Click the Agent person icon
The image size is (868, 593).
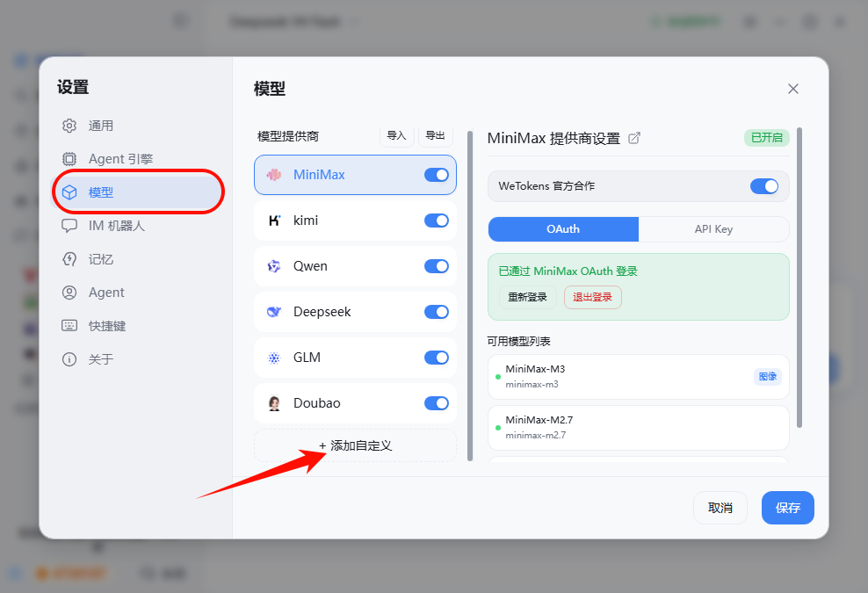[69, 293]
